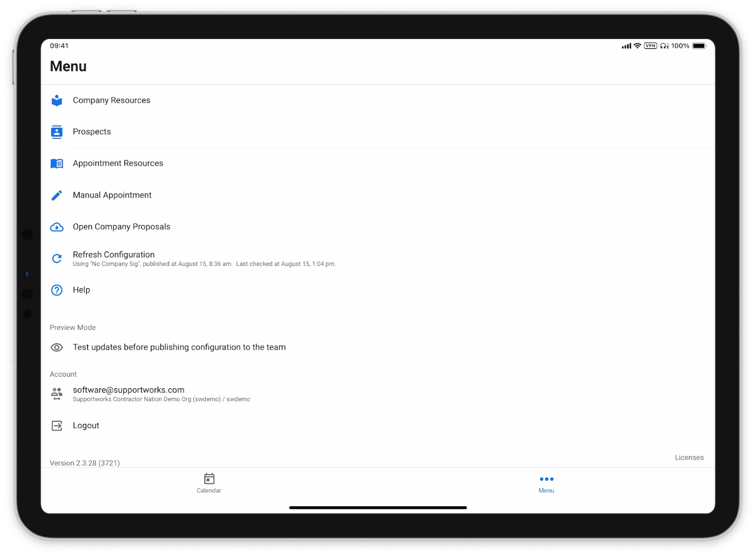The width and height of the screenshot is (756, 553).
Task: Select Manual Appointment from the menu
Action: [378, 195]
